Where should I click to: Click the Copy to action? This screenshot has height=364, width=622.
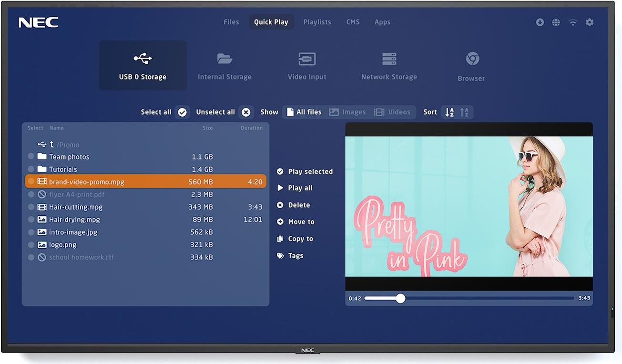tap(300, 239)
